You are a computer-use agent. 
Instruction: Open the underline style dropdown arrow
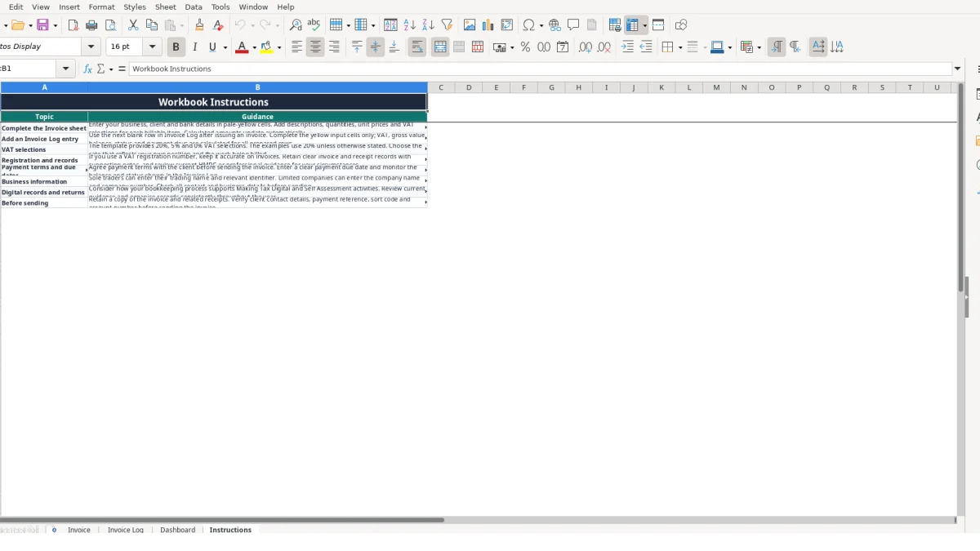coord(225,47)
